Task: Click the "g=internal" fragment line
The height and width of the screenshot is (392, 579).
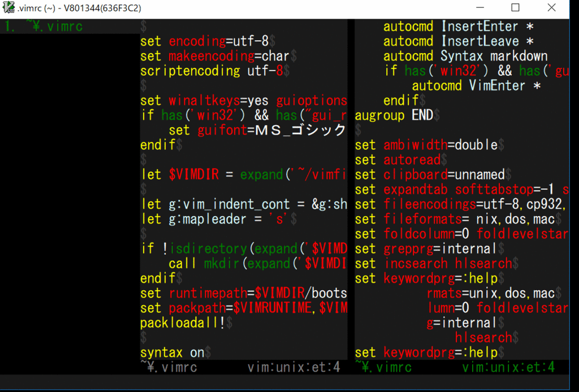Action: (x=465, y=323)
